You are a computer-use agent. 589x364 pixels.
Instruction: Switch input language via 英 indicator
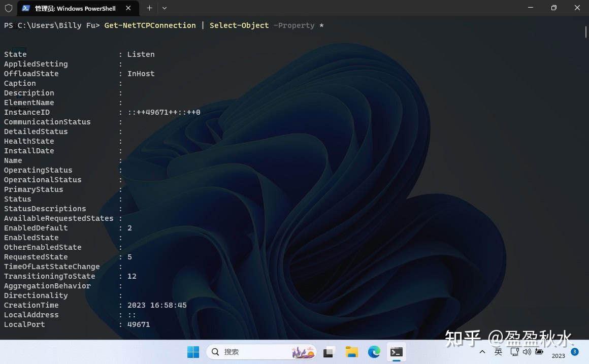[x=499, y=352]
